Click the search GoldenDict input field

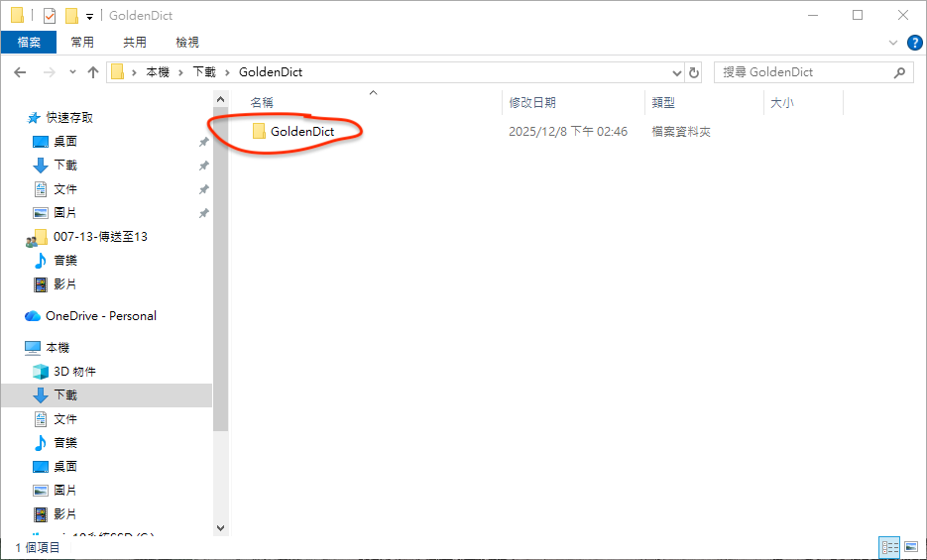803,72
